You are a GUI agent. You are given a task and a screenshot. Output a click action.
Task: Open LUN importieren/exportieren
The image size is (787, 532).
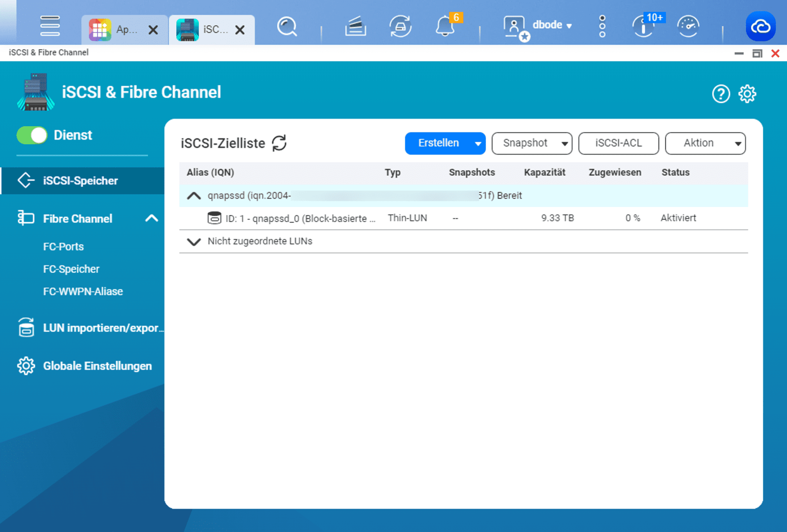(x=90, y=328)
